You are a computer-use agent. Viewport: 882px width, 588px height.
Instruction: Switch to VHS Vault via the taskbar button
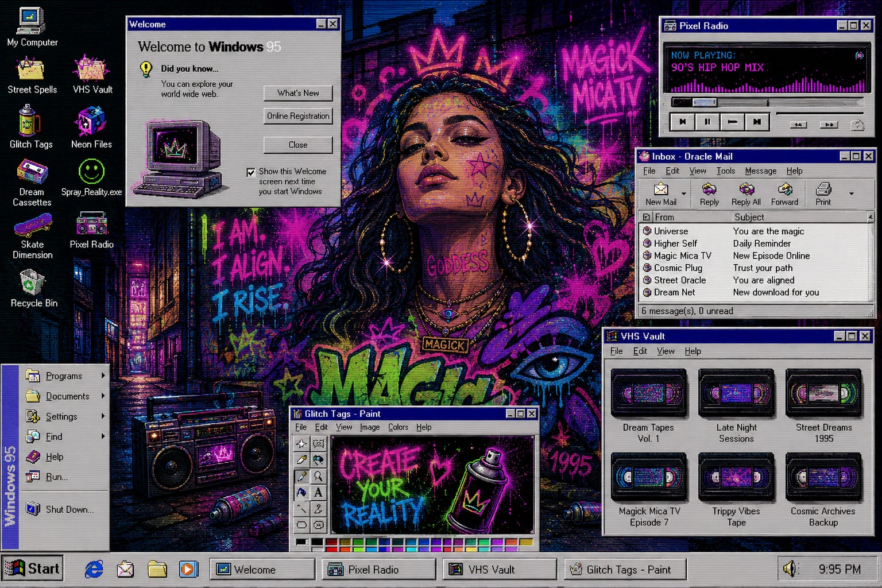pyautogui.click(x=500, y=569)
